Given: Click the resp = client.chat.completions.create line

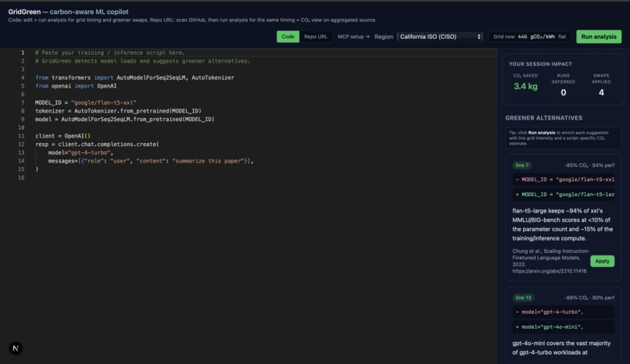Looking at the screenshot, I should 97,145.
